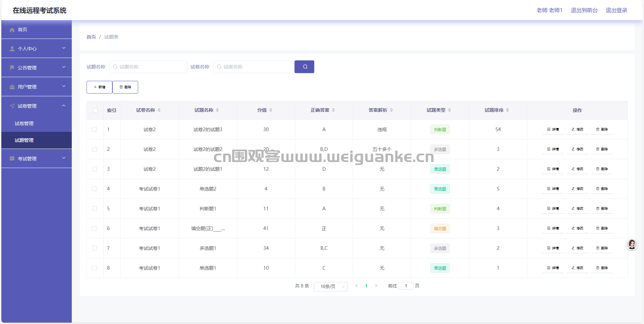The width and height of the screenshot is (644, 324).
Task: Check the row 5 checkbox
Action: [95, 209]
